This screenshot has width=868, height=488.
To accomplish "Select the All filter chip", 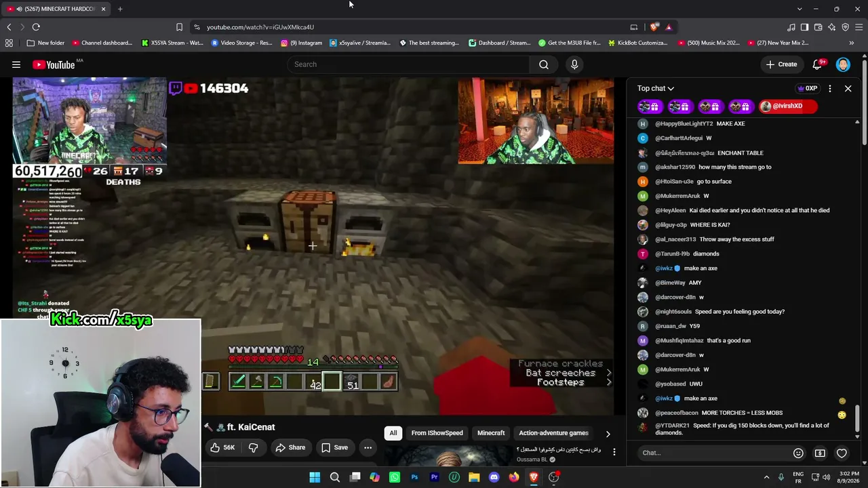I will [x=393, y=433].
